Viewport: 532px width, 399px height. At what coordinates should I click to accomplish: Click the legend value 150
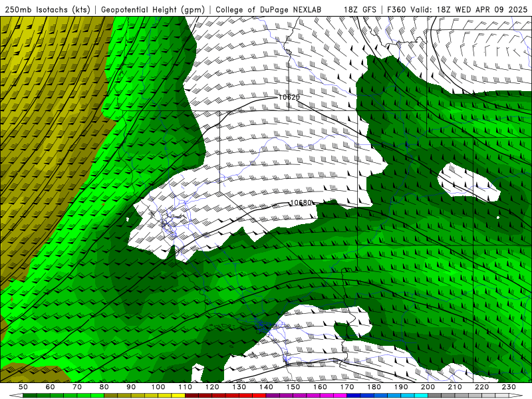(293, 387)
